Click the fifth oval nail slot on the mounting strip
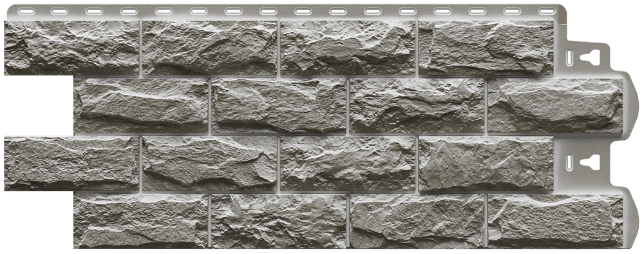Image resolution: width=644 pixels, height=254 pixels. point(164,12)
